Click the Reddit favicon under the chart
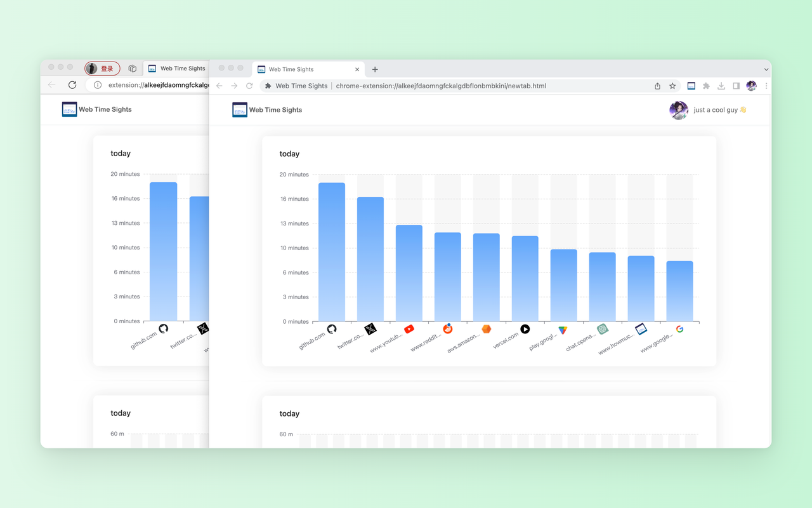Viewport: 812px width, 508px height. coord(448,328)
